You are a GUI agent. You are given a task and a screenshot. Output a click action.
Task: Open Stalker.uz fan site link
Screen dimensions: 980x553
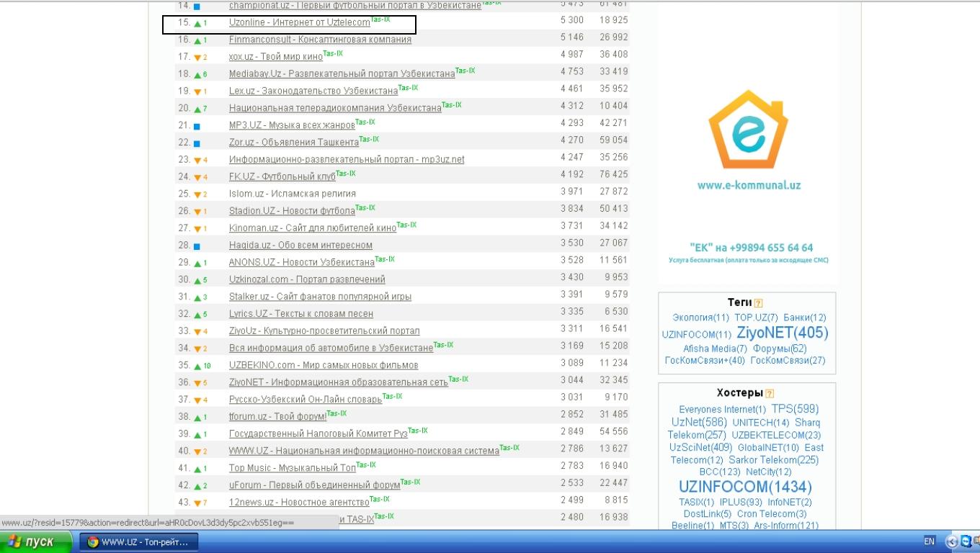tap(320, 297)
